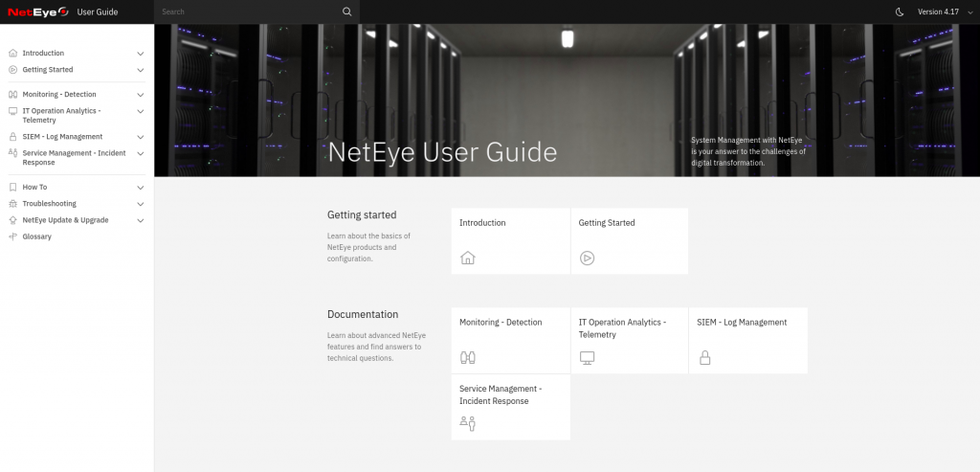Image resolution: width=980 pixels, height=472 pixels.
Task: Expand the SIEM - Log Management sidebar chevron
Action: pyautogui.click(x=141, y=137)
